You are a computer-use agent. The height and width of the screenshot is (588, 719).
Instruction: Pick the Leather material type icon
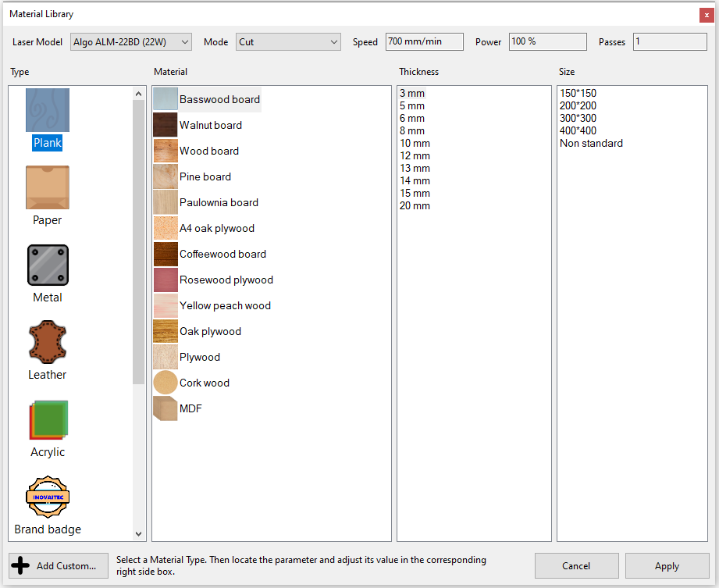48,342
